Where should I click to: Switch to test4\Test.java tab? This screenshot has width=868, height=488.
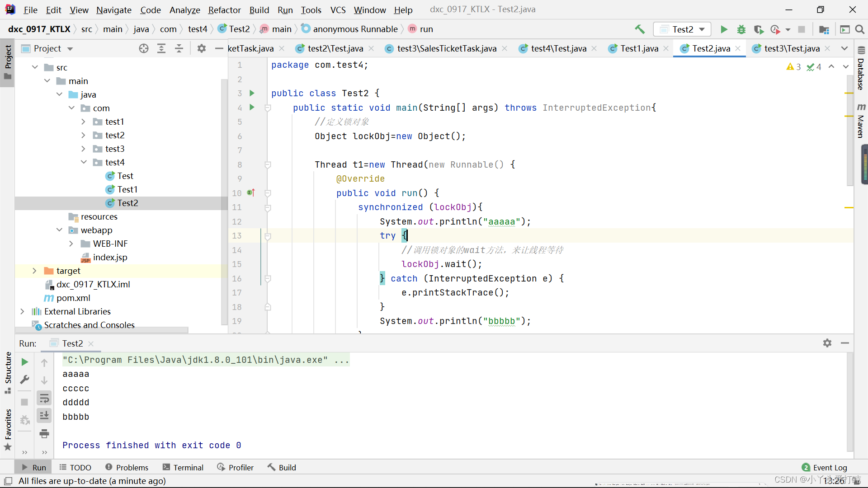[558, 48]
